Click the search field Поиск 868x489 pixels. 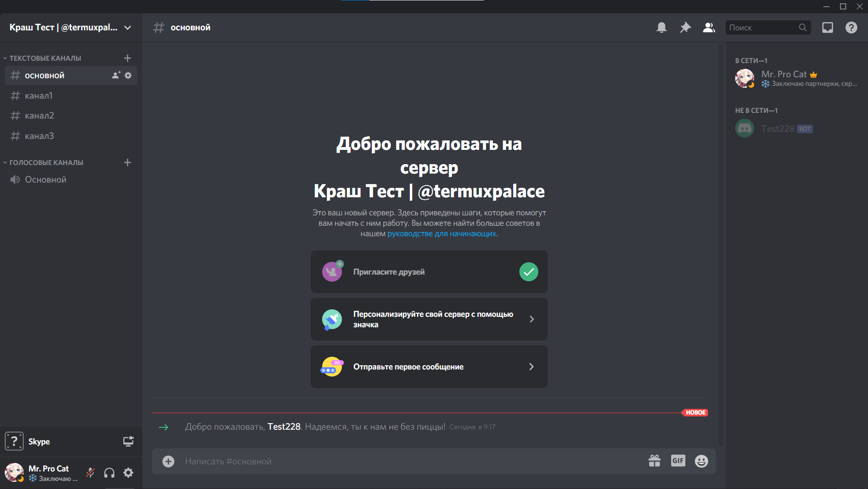pyautogui.click(x=768, y=28)
